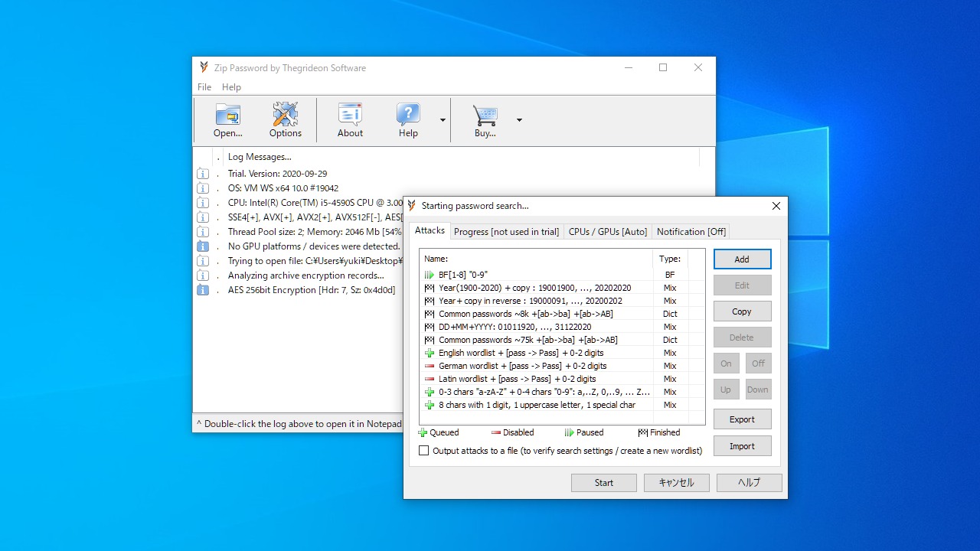Open the File menu
This screenshot has width=980, height=551.
pyautogui.click(x=204, y=87)
